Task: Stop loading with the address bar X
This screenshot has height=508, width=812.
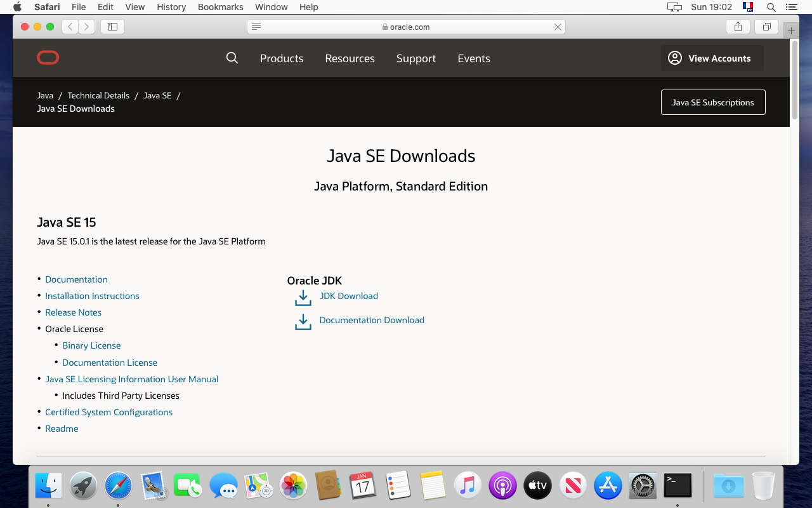Action: pos(558,27)
